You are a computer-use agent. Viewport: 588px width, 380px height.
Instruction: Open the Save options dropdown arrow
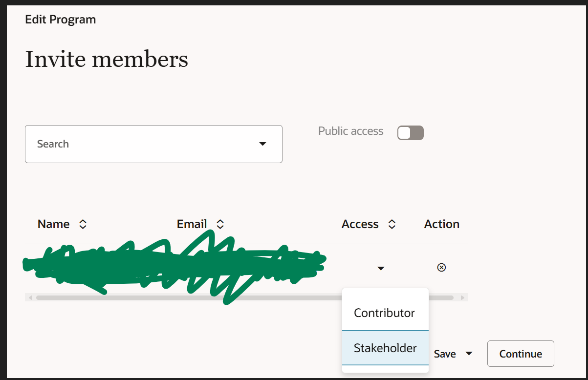pyautogui.click(x=468, y=354)
